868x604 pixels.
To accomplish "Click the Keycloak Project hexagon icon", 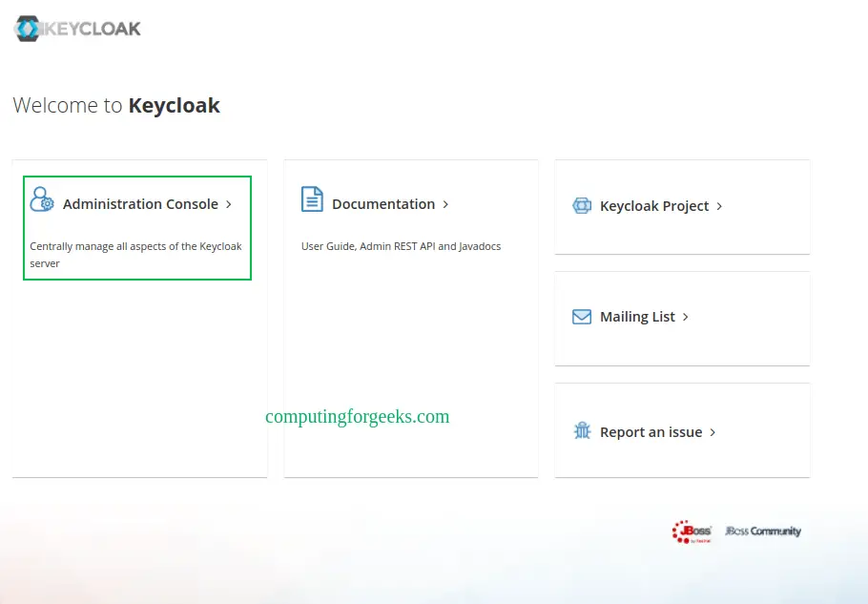I will 582,206.
